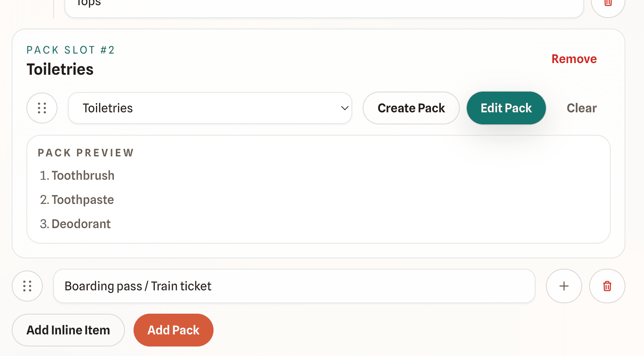This screenshot has width=644, height=356.
Task: Expand the pack selection combo box
Action: pyautogui.click(x=210, y=108)
